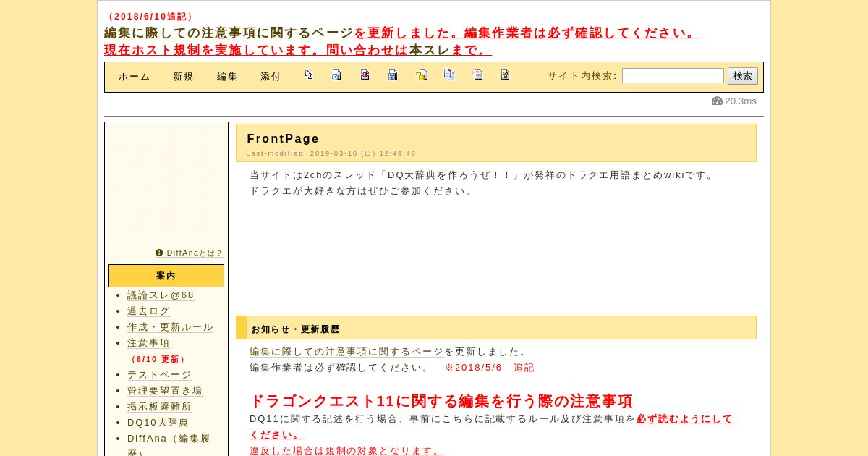
Task: Open 掲示板避難所 sidebar link
Action: [x=160, y=407]
